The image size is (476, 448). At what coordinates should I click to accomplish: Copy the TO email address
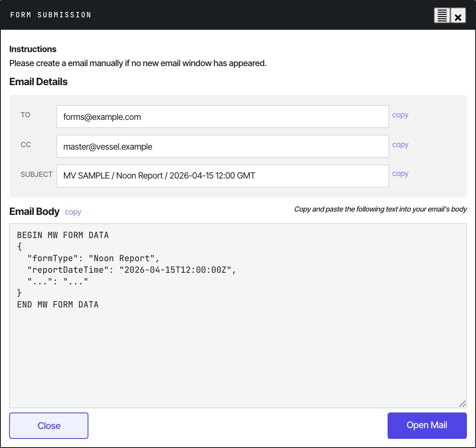coord(400,115)
